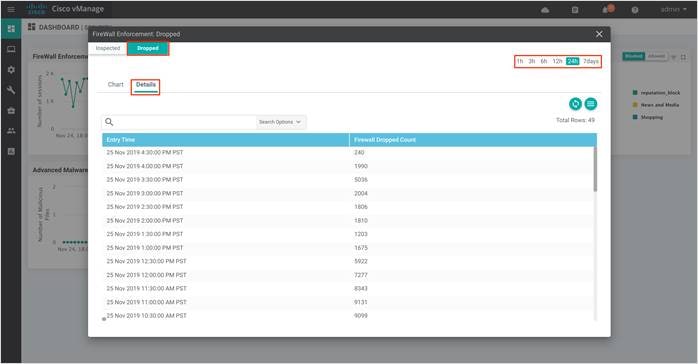Sort by the Firewall Dropped Count column header

coord(473,140)
